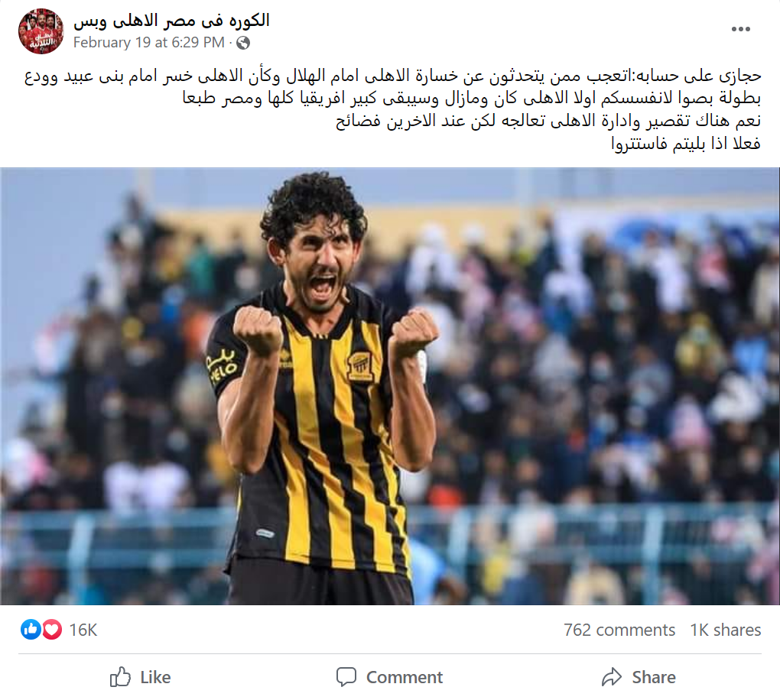
Task: Click the blurred crowd area of photo
Action: pos(597,373)
